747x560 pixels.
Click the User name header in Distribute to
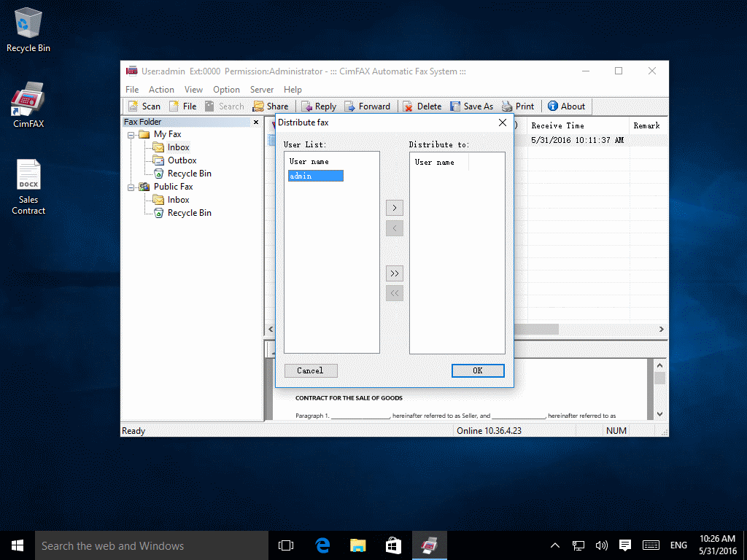pos(435,163)
